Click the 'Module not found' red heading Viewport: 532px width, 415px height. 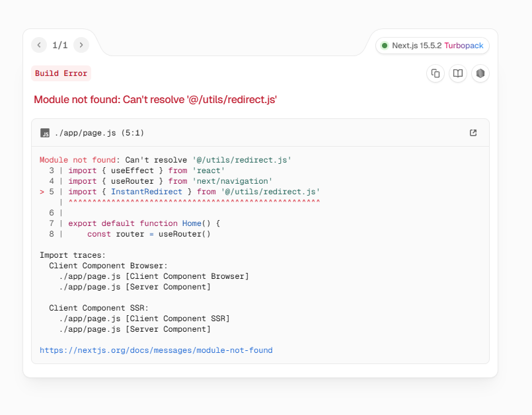click(x=155, y=100)
